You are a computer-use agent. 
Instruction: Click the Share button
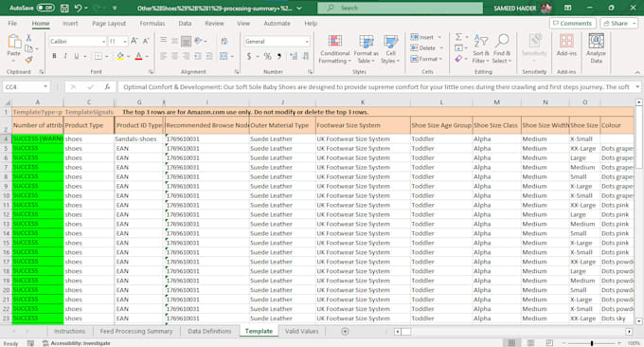(619, 24)
